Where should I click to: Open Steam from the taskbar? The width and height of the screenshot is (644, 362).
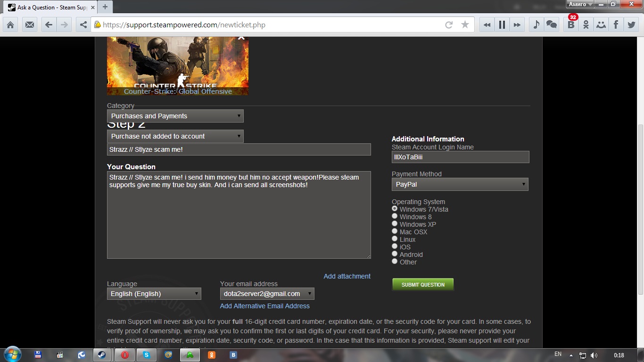[102, 355]
